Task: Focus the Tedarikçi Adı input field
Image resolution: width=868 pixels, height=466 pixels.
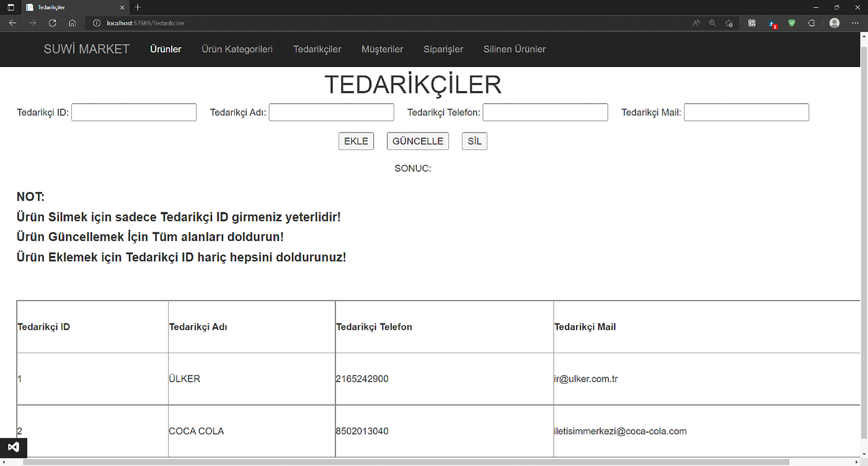Action: (332, 112)
